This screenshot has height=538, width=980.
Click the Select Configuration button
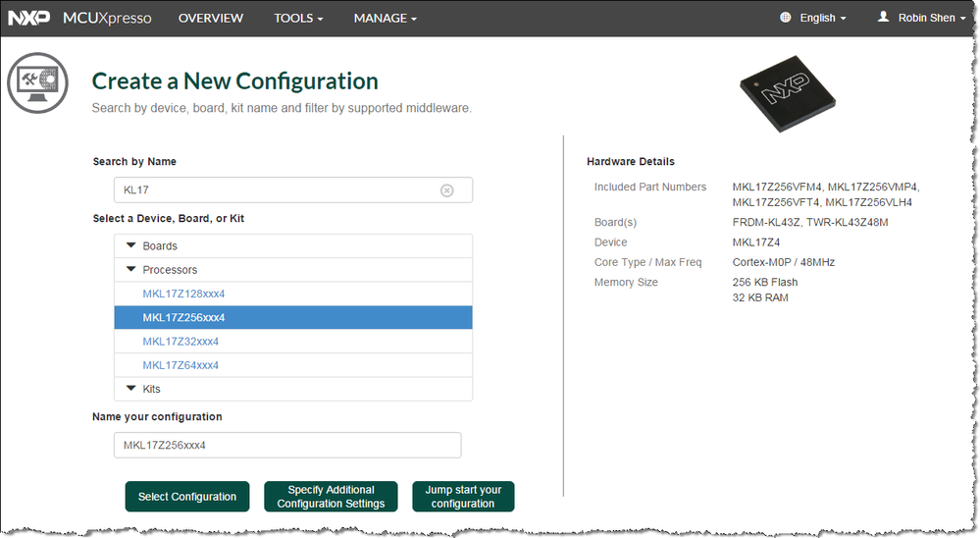[x=186, y=497]
